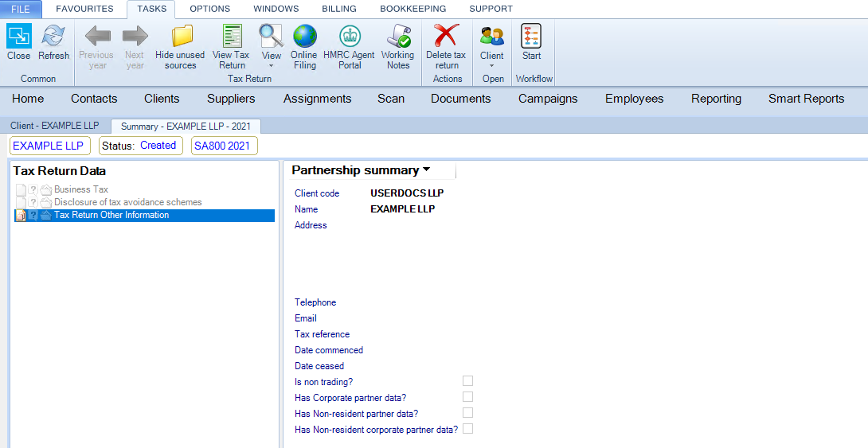Click the View magnifier icon

272,37
